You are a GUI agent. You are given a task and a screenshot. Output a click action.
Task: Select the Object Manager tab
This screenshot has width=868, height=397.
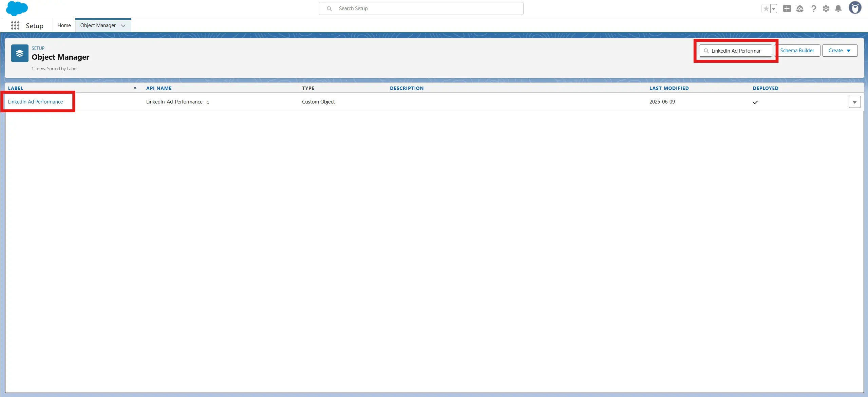[x=98, y=25]
